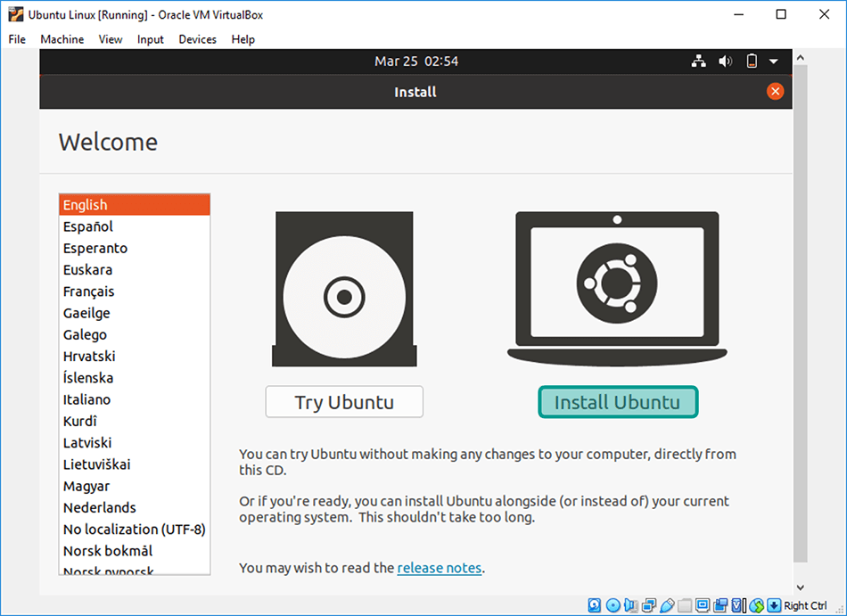
Task: Click the display settings status icon
Action: (703, 605)
